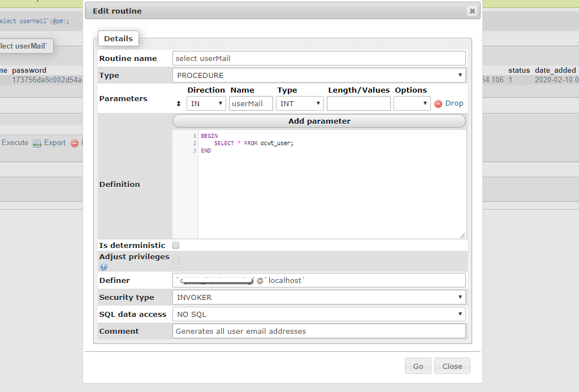The height and width of the screenshot is (392, 579).
Task: Click the Comment input field
Action: 319,331
